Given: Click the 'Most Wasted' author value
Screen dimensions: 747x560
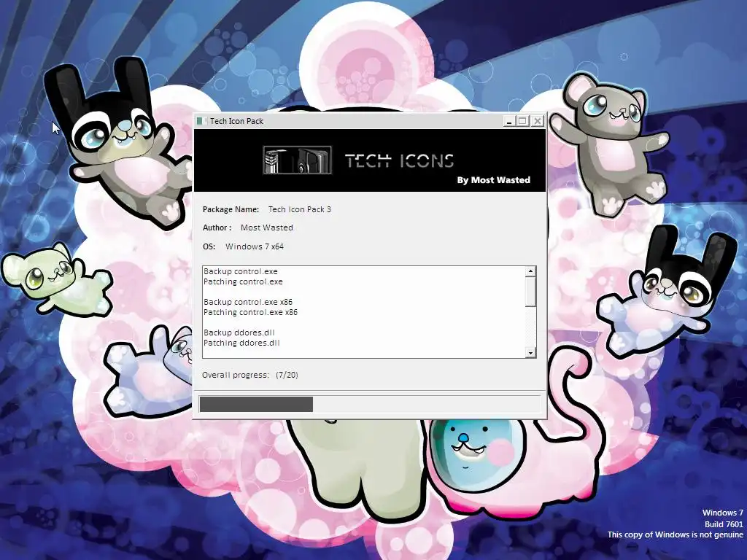Looking at the screenshot, I should [267, 227].
